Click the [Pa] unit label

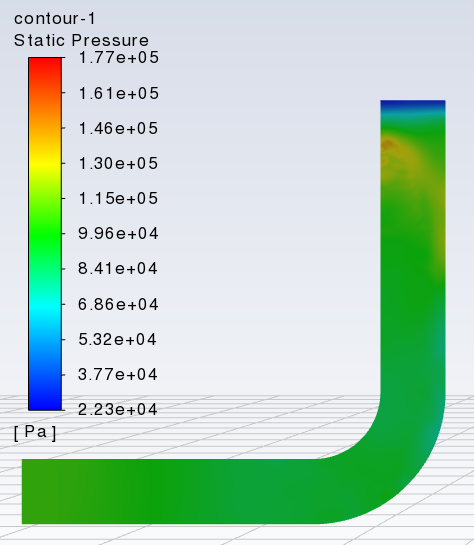[35, 432]
